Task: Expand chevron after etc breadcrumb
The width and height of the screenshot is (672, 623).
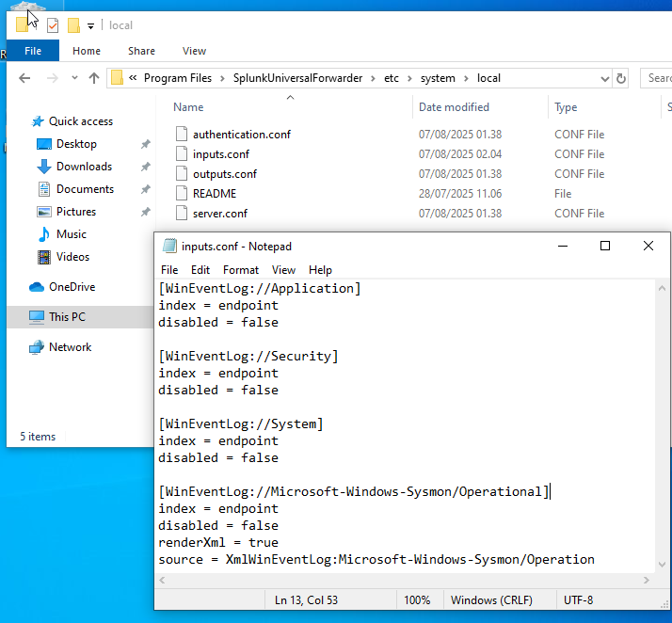Action: click(x=409, y=78)
